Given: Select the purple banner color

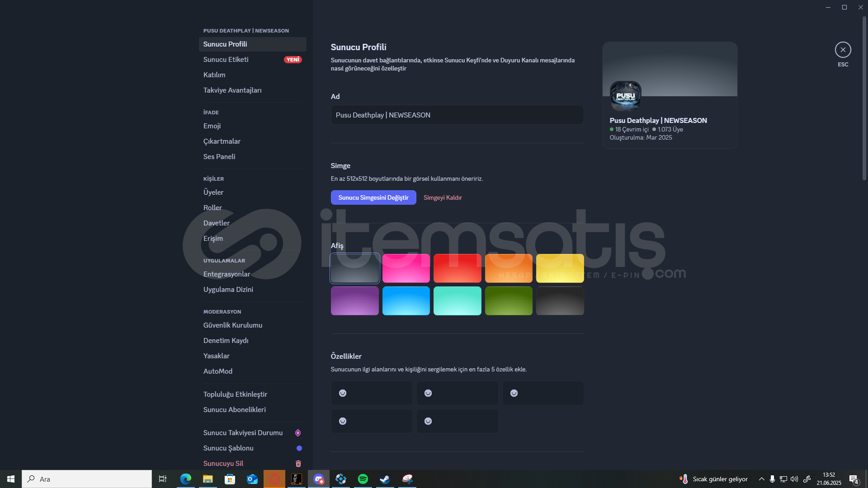Looking at the screenshot, I should pyautogui.click(x=355, y=301).
